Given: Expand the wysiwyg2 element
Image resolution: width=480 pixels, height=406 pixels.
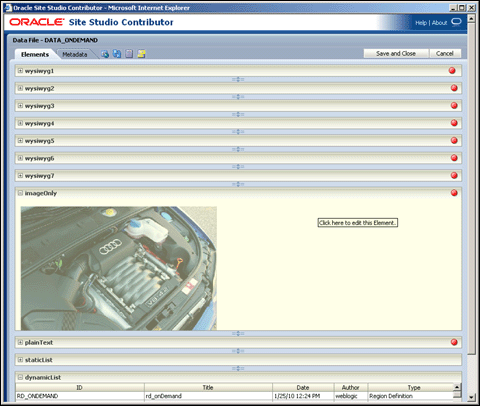Looking at the screenshot, I should tap(20, 88).
